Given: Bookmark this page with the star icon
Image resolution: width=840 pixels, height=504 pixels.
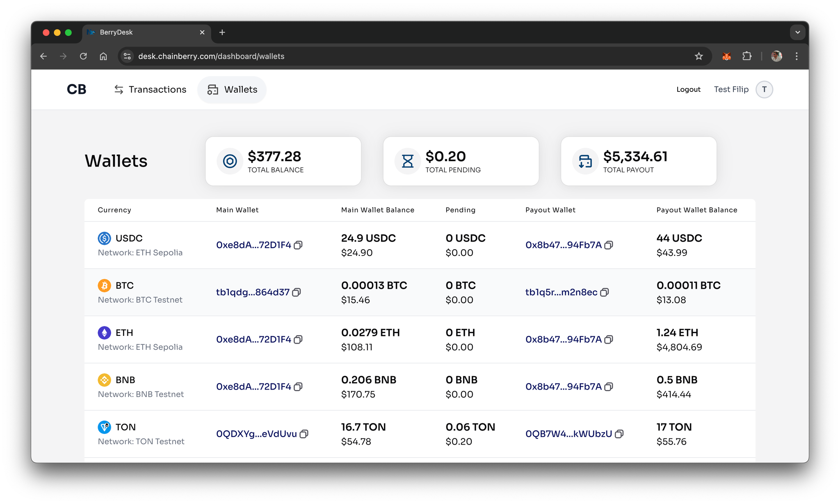Looking at the screenshot, I should [x=699, y=56].
